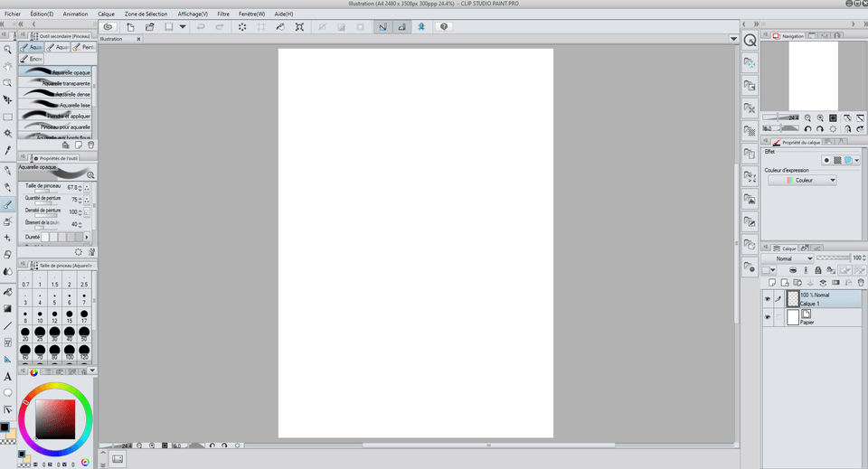Toggle the tone effect button
The width and height of the screenshot is (868, 469).
pos(837,160)
